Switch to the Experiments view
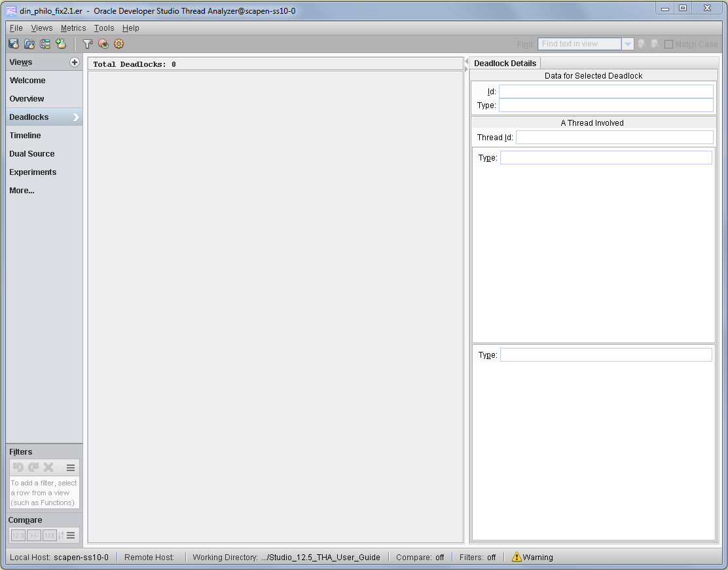 click(44, 172)
